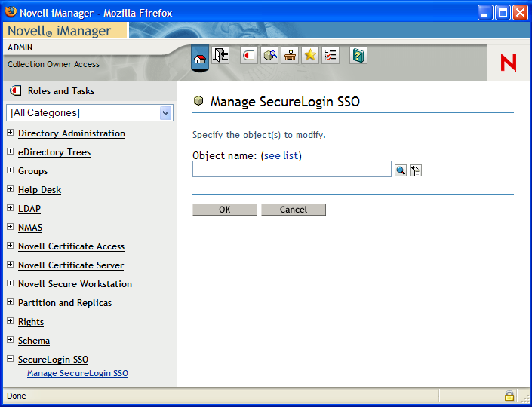Click the Rights link

click(31, 322)
